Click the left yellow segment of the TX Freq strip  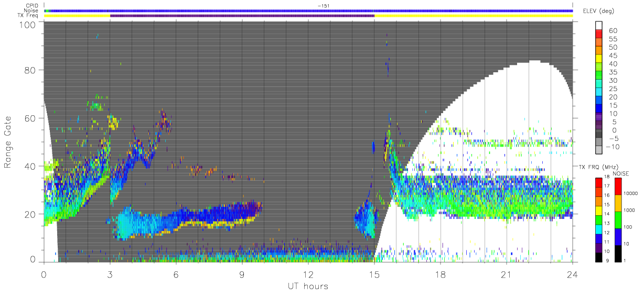(x=77, y=16)
